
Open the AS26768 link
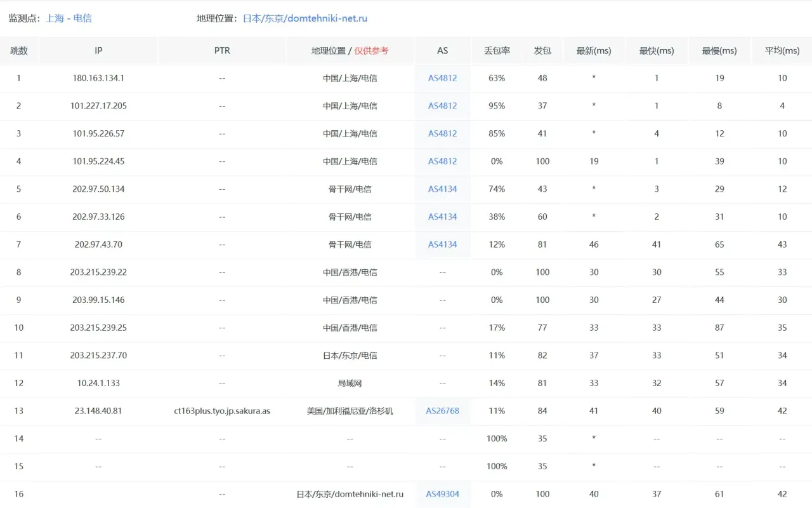pyautogui.click(x=442, y=411)
